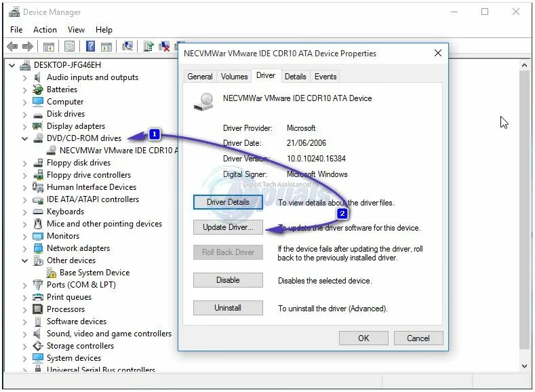The width and height of the screenshot is (535, 392).
Task: Select the Driver tab
Action: click(266, 75)
